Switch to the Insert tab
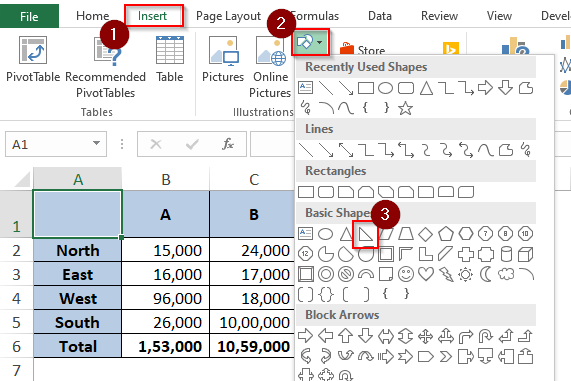Image resolution: width=571 pixels, height=381 pixels. click(153, 16)
